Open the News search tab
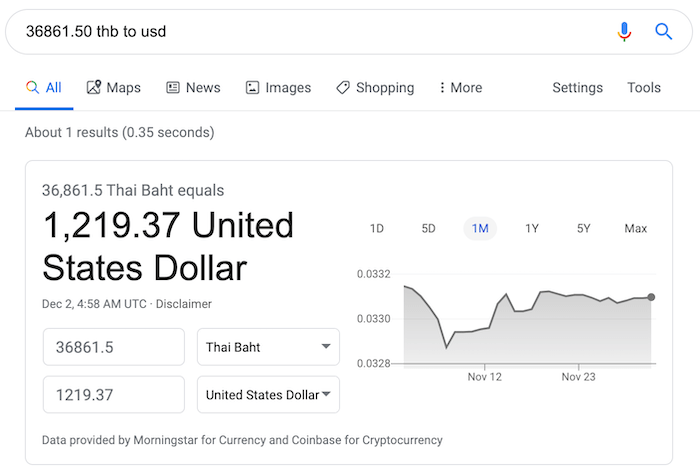The width and height of the screenshot is (700, 473). point(193,87)
